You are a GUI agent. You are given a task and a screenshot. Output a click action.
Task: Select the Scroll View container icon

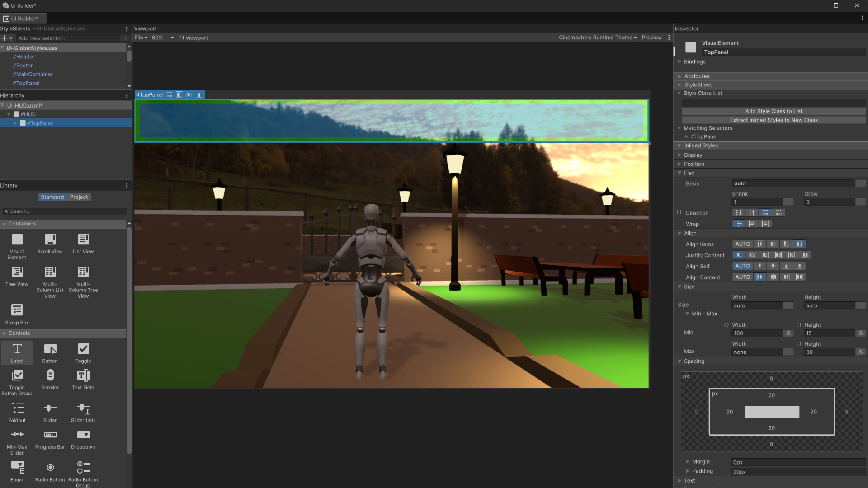50,240
